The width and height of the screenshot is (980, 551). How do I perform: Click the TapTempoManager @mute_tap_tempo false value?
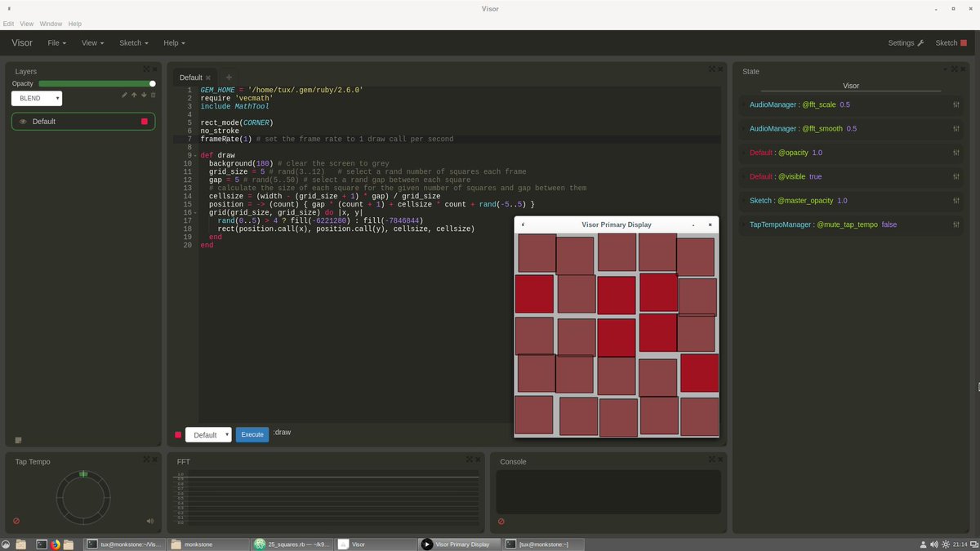point(889,224)
